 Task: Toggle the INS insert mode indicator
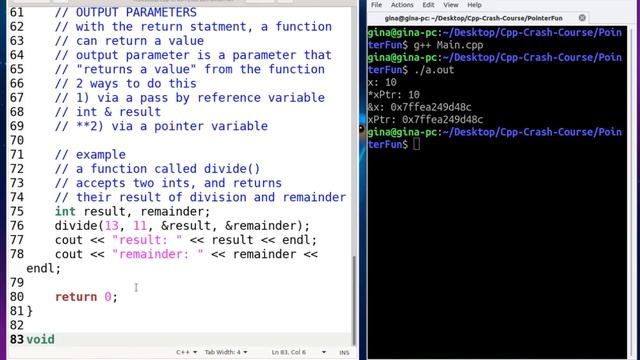(344, 352)
